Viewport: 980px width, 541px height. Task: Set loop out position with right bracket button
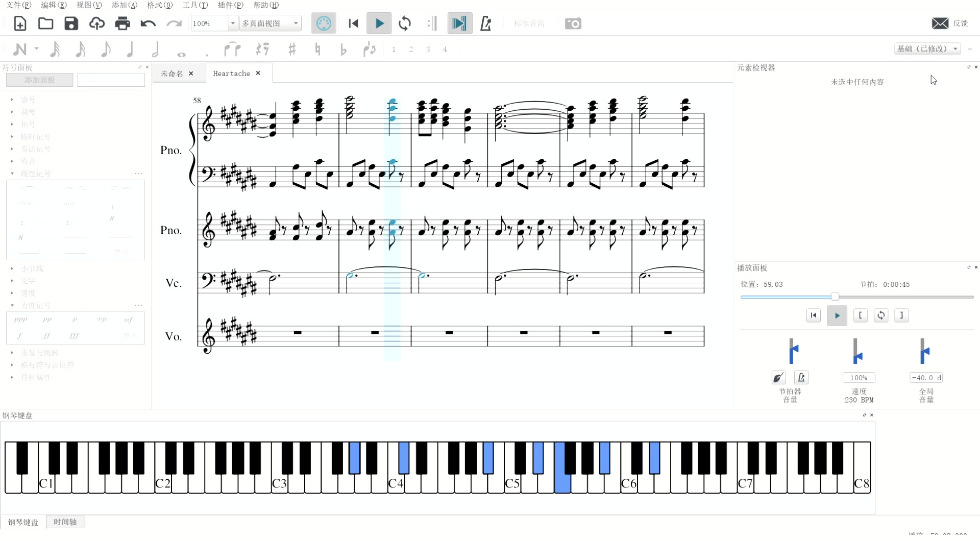901,315
